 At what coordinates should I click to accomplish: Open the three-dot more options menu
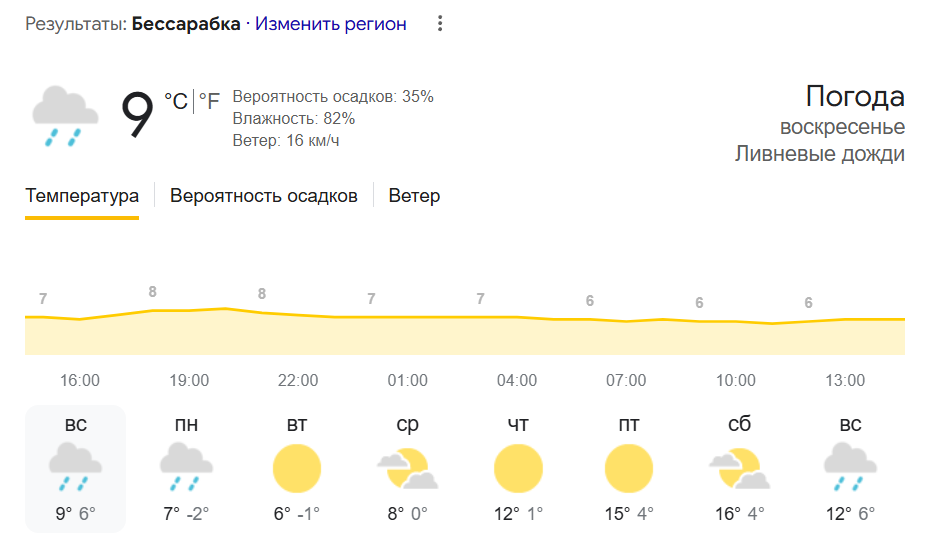(x=440, y=23)
